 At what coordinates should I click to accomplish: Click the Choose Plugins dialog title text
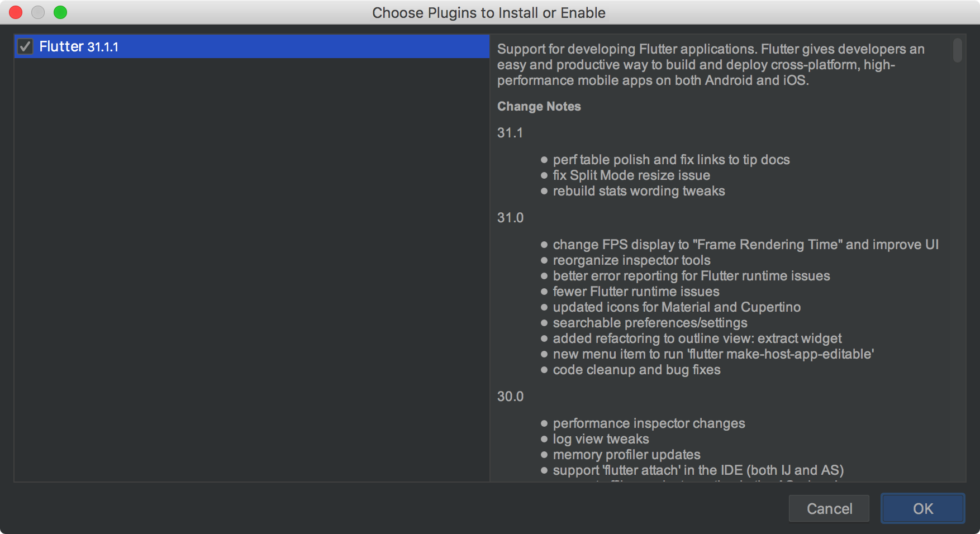(x=489, y=13)
